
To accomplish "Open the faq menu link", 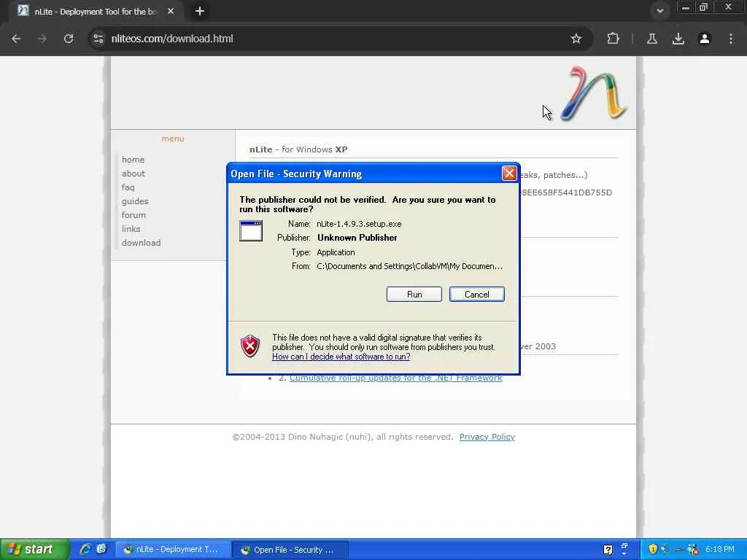I will [128, 187].
